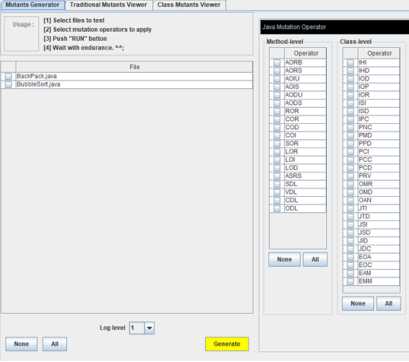Viewport: 409px width, 362px height.
Task: Toggle the OMR operator checkbox
Action: [350, 184]
